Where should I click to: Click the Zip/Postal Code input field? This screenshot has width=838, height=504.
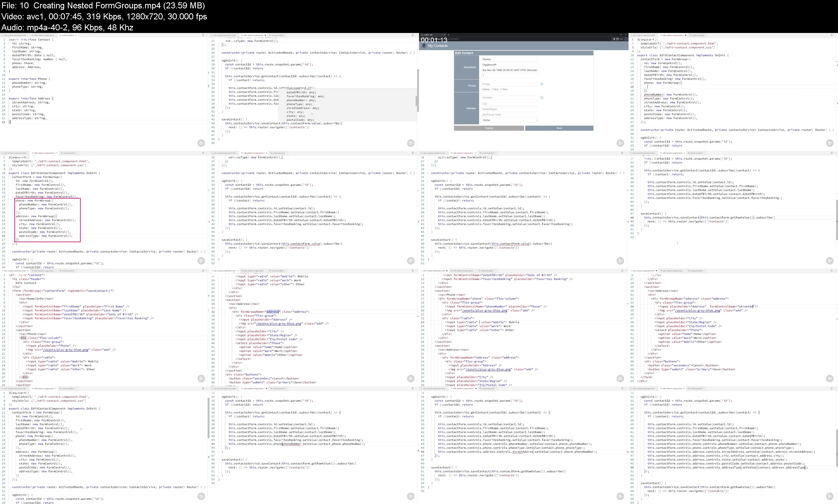click(510, 114)
